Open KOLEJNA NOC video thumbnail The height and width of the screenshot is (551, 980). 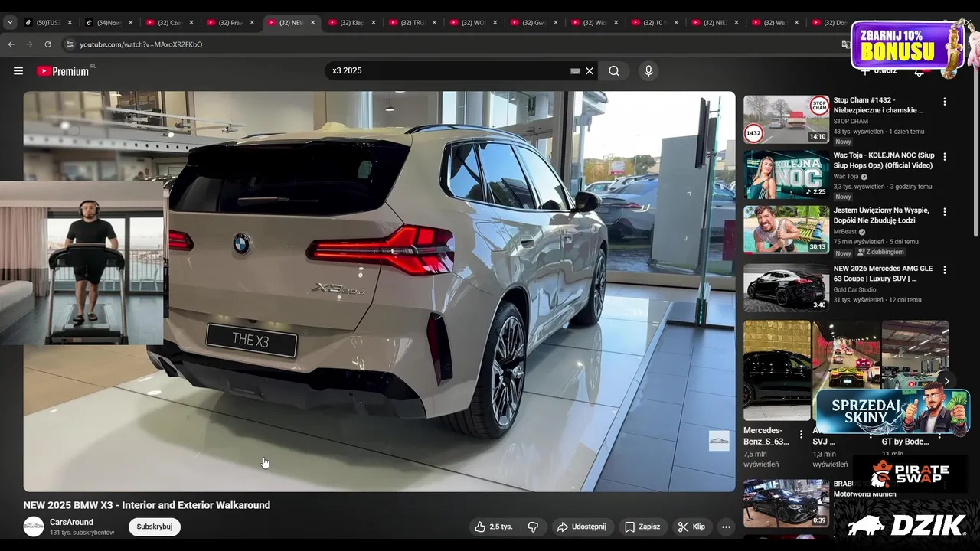[x=786, y=174]
